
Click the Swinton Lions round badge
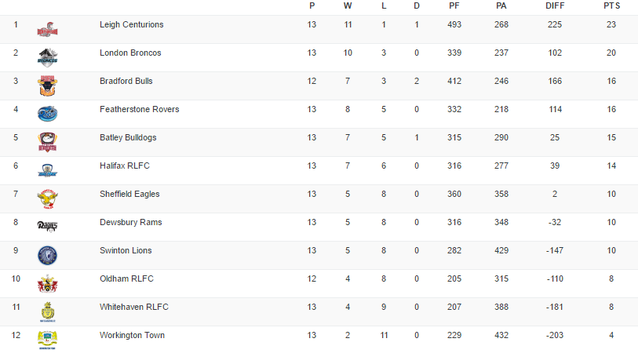(x=47, y=255)
